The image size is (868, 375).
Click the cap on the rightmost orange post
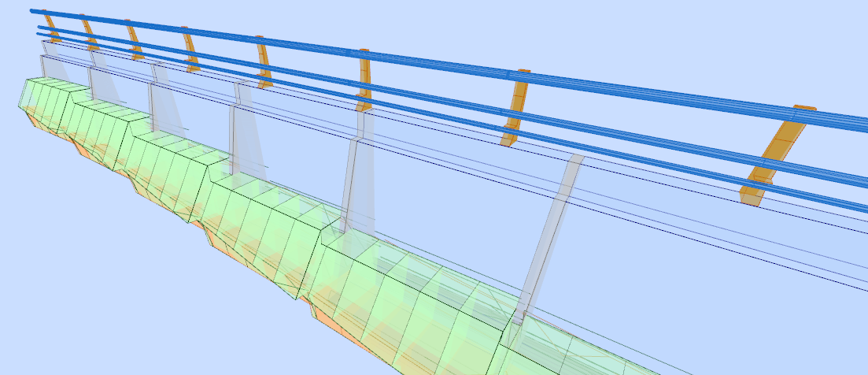click(x=804, y=108)
